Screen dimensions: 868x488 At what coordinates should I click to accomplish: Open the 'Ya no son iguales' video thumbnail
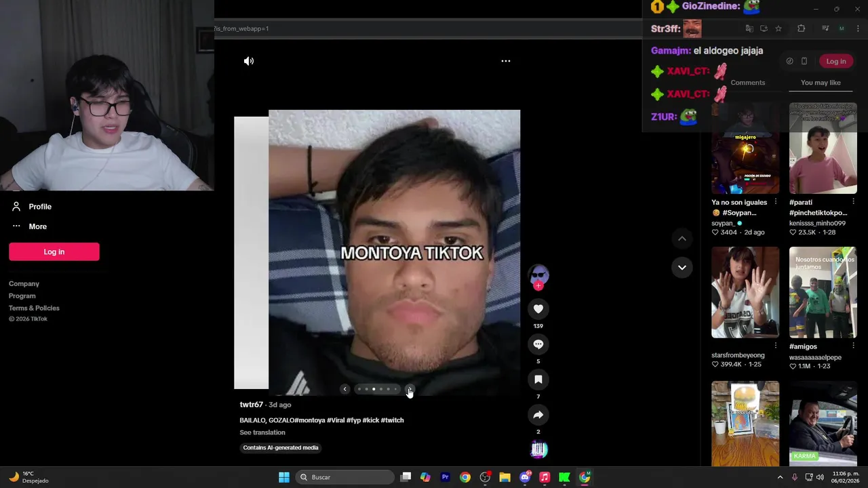[x=745, y=148]
